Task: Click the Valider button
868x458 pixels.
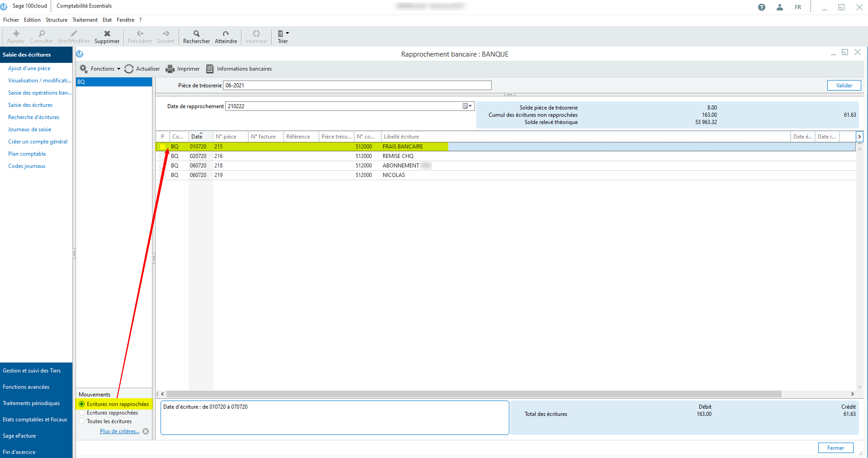Action: (x=844, y=86)
